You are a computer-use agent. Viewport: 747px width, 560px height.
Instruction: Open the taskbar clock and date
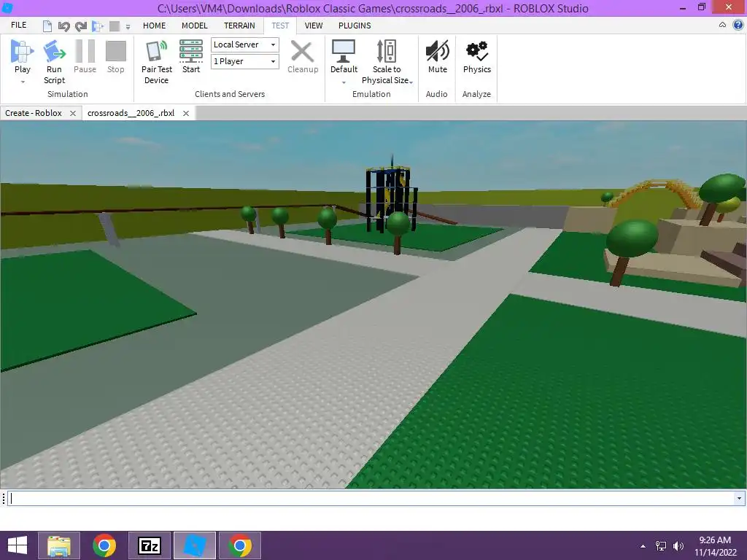click(715, 546)
